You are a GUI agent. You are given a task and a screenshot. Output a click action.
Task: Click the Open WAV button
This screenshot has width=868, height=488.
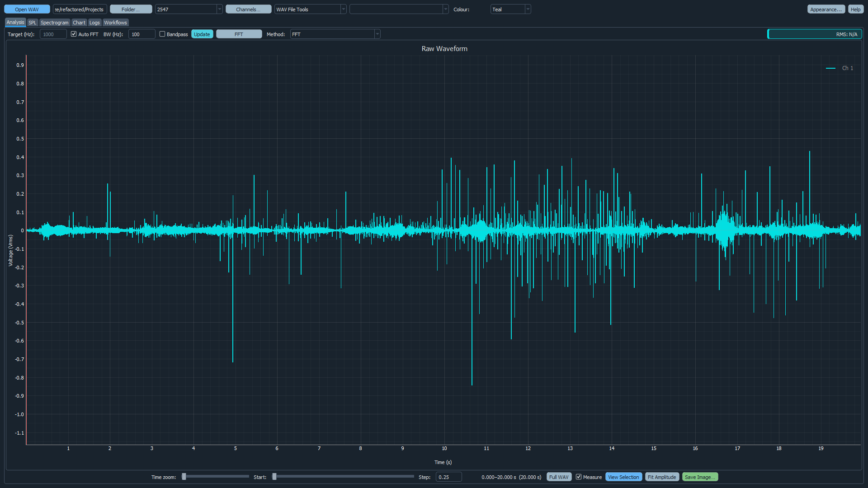27,9
